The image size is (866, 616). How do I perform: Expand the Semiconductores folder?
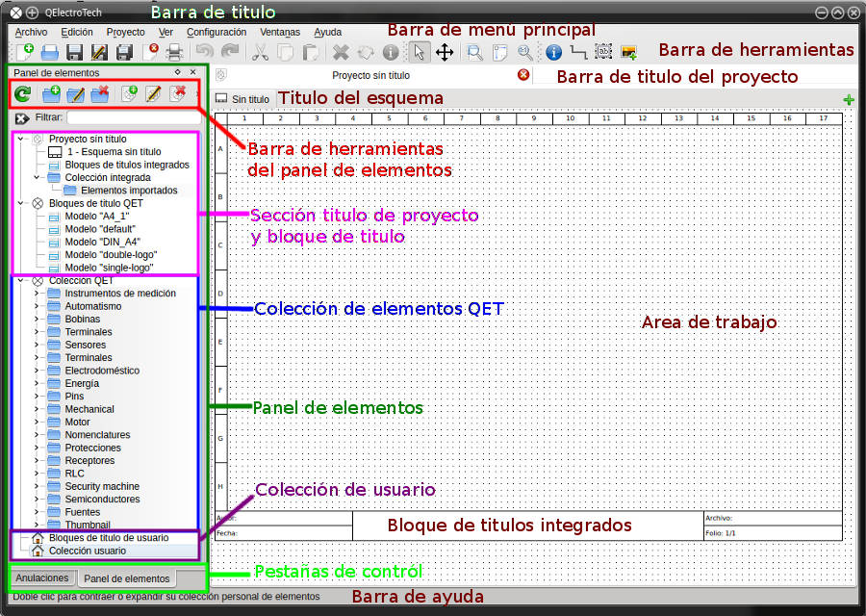pos(37,499)
